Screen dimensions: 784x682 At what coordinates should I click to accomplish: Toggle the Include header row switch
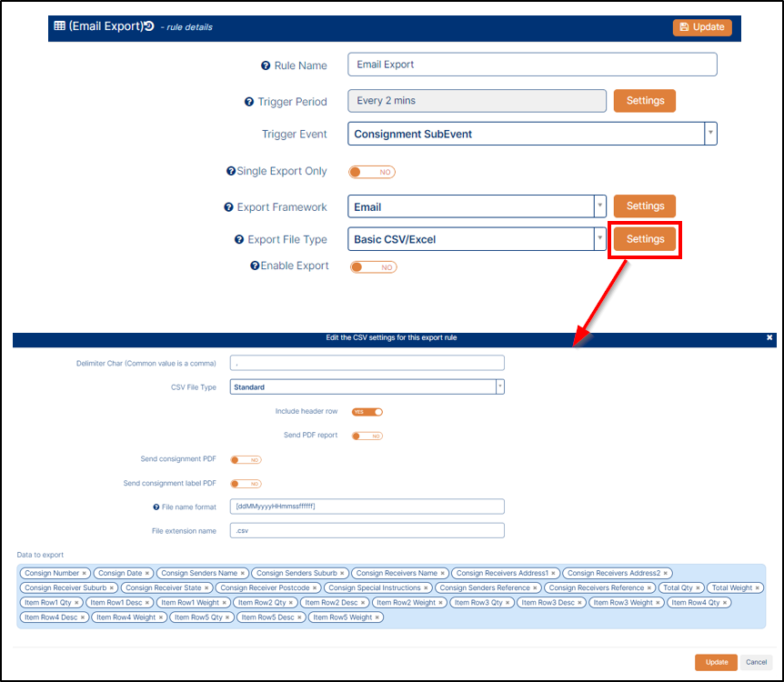click(x=367, y=412)
